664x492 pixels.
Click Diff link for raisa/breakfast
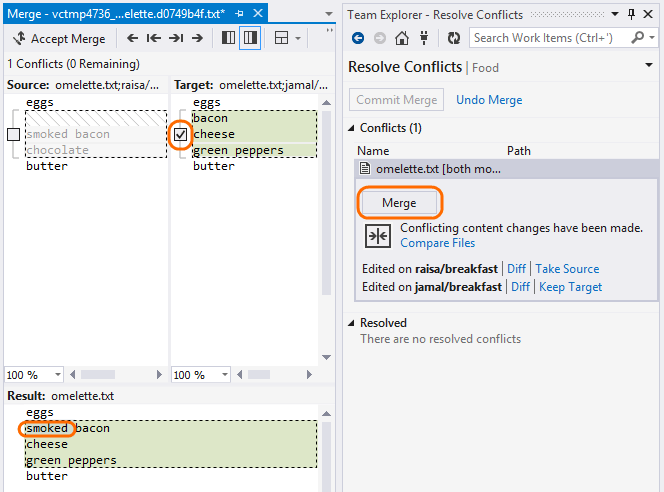pyautogui.click(x=516, y=269)
